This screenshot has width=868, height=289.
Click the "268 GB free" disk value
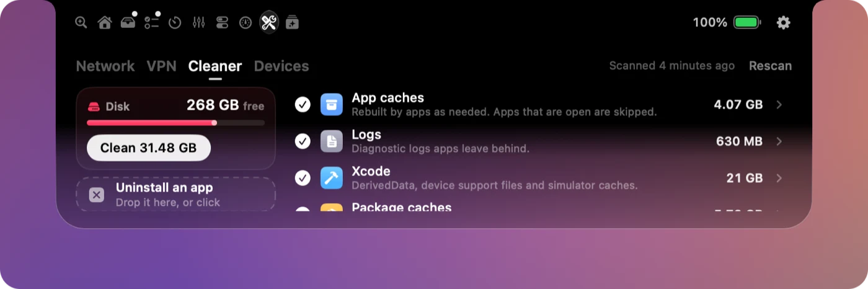[226, 105]
